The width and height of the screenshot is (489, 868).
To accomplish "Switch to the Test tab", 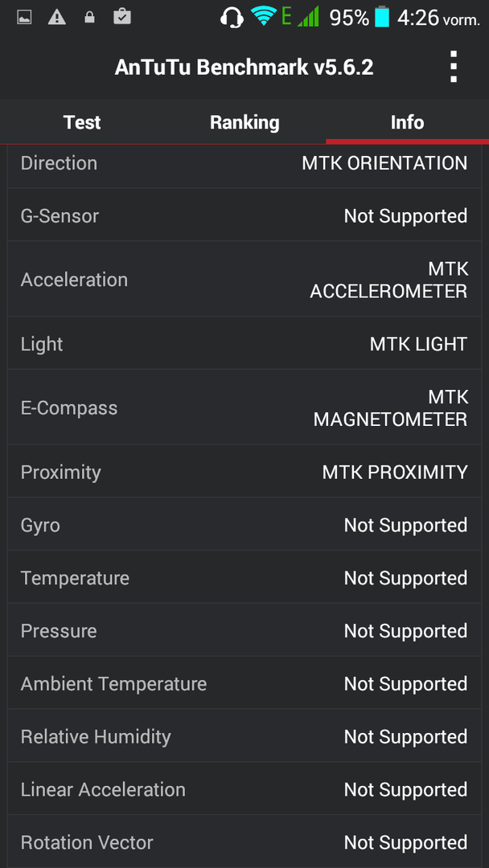I will [x=82, y=122].
